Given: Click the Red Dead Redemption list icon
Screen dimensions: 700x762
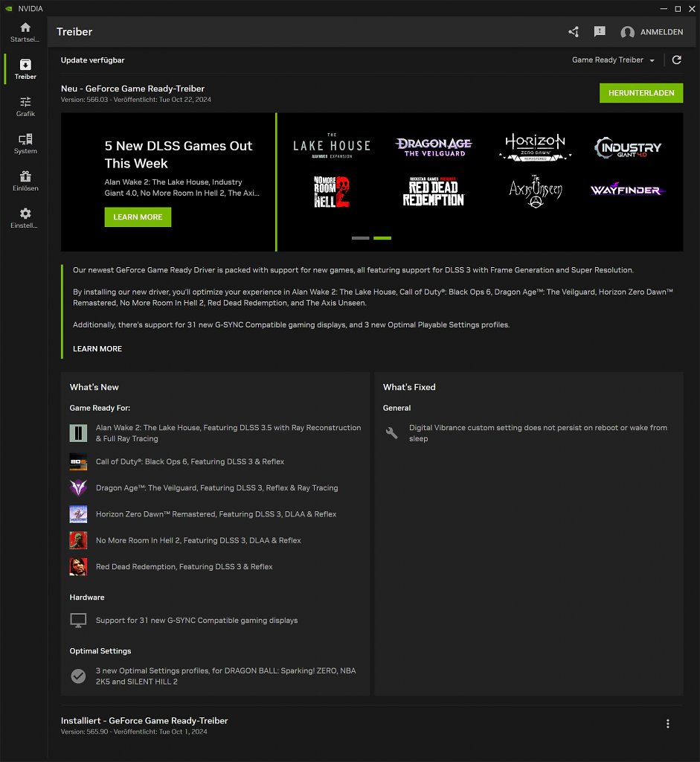Looking at the screenshot, I should 78,566.
